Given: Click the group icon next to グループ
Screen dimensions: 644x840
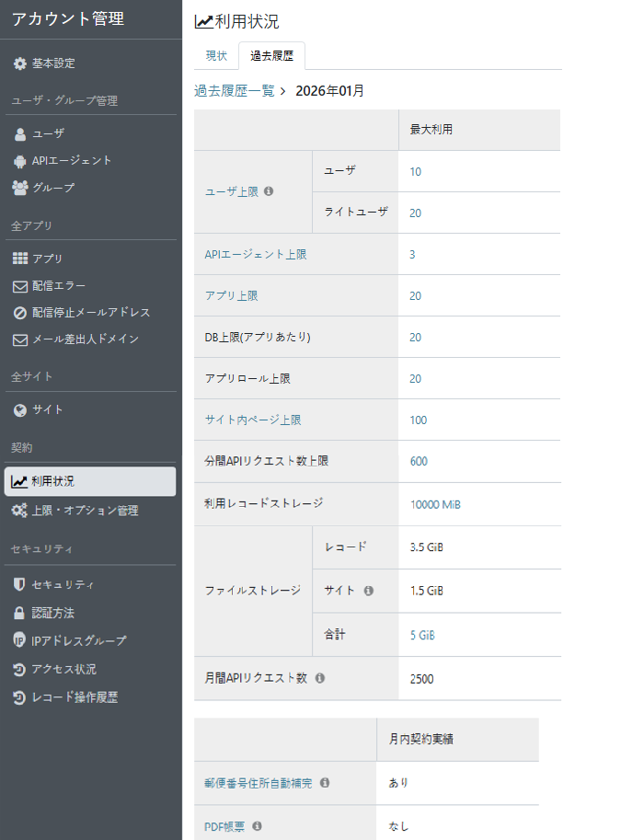Looking at the screenshot, I should [20, 188].
